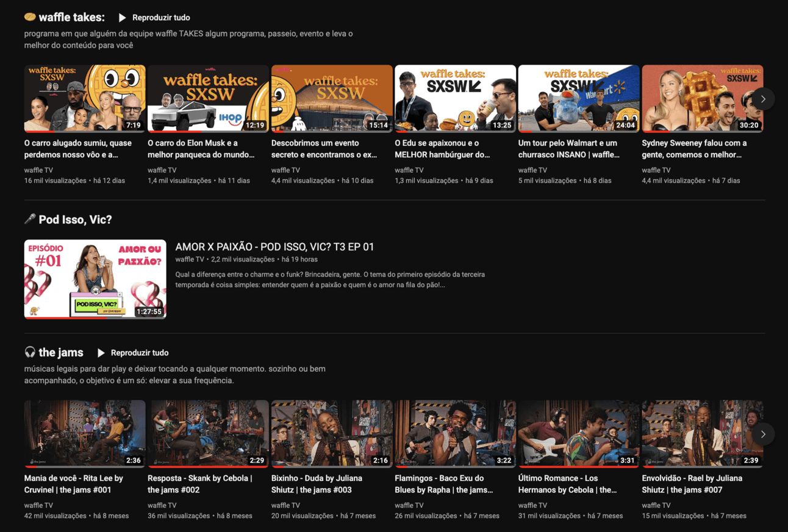The width and height of the screenshot is (788, 532).
Task: Open thumbnail of 3:22 Flamingos video
Action: (x=456, y=434)
